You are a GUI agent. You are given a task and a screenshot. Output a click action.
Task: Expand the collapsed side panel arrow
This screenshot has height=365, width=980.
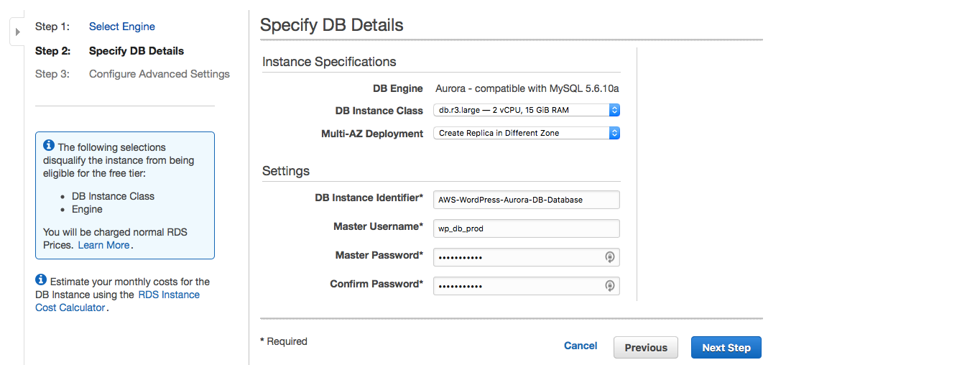[17, 32]
